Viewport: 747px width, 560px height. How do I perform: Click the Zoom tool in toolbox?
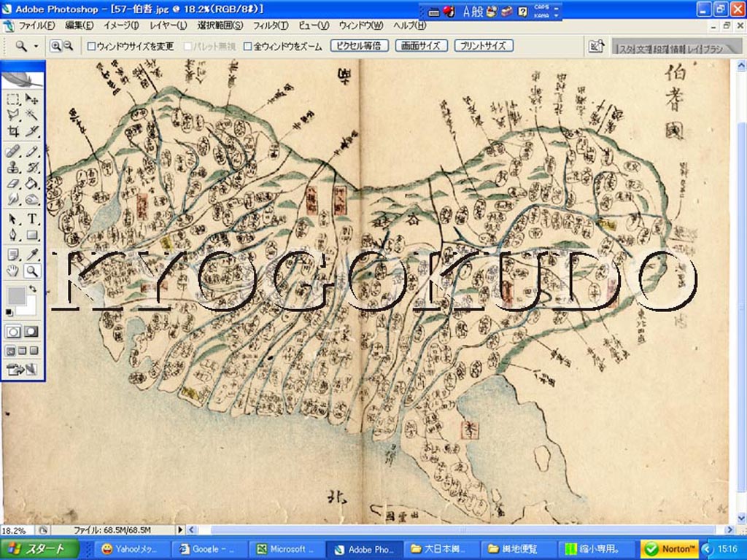(x=32, y=271)
